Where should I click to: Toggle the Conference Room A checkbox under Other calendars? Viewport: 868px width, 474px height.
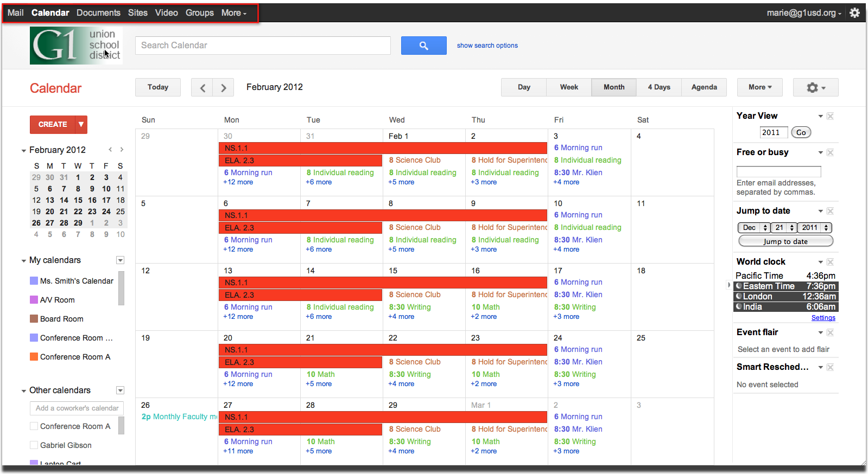34,426
